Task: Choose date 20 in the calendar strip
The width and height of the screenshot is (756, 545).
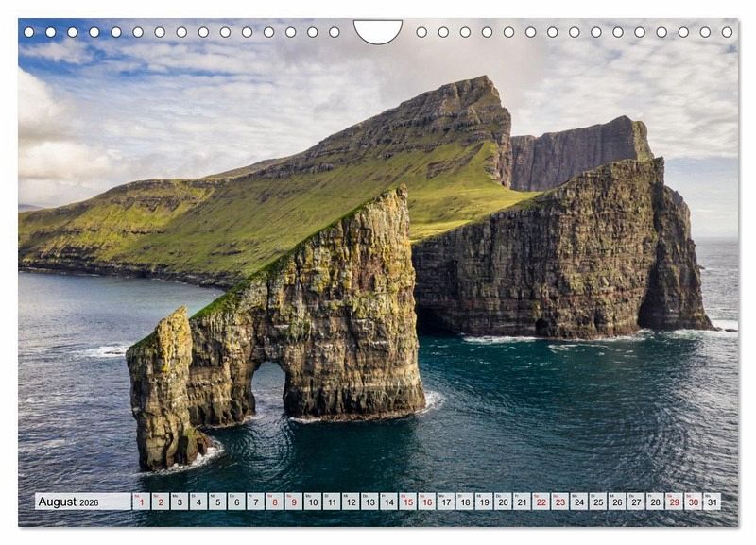Action: pyautogui.click(x=504, y=502)
